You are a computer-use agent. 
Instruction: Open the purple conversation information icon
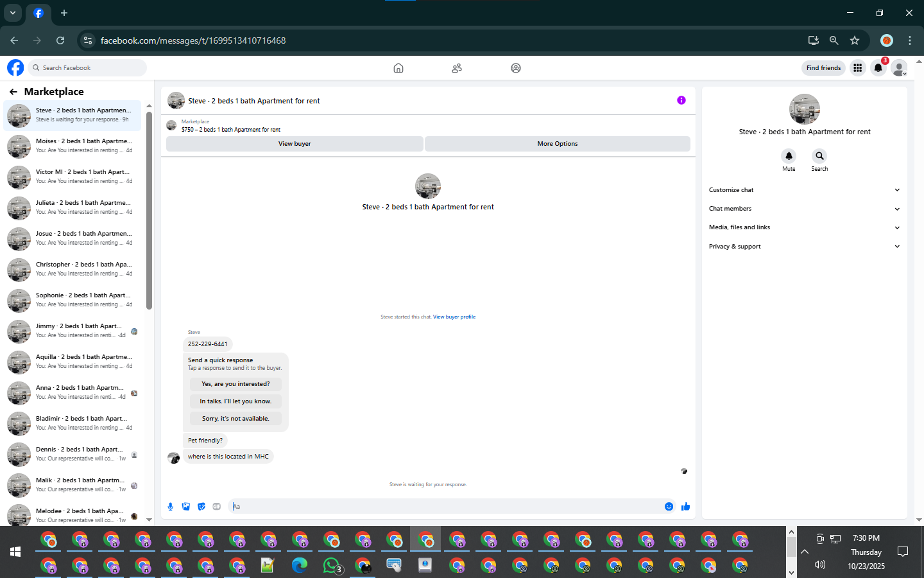click(681, 100)
